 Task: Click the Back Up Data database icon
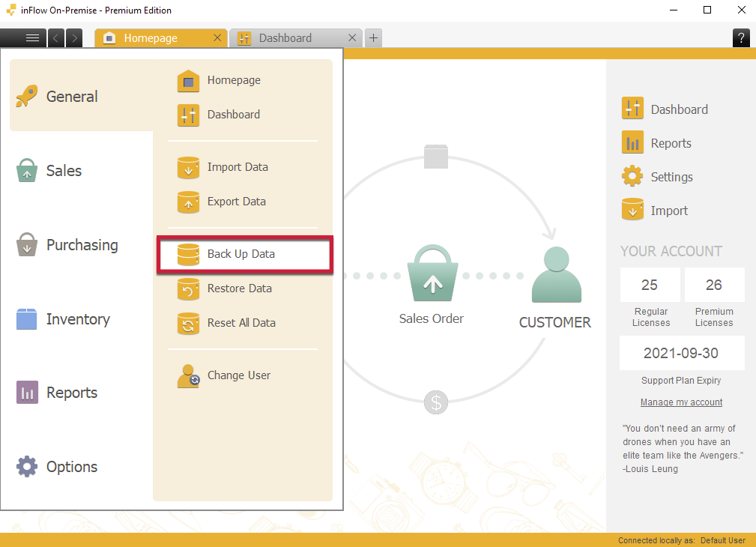[188, 254]
